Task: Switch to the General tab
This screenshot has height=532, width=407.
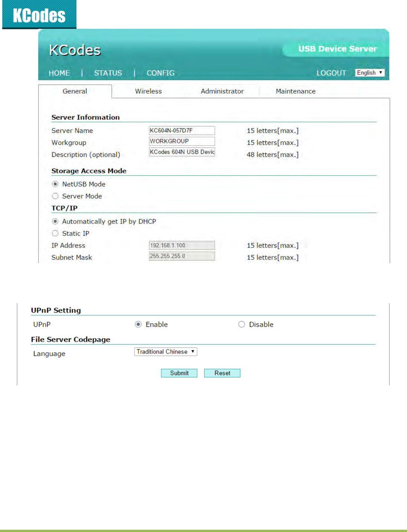Action: [x=75, y=91]
